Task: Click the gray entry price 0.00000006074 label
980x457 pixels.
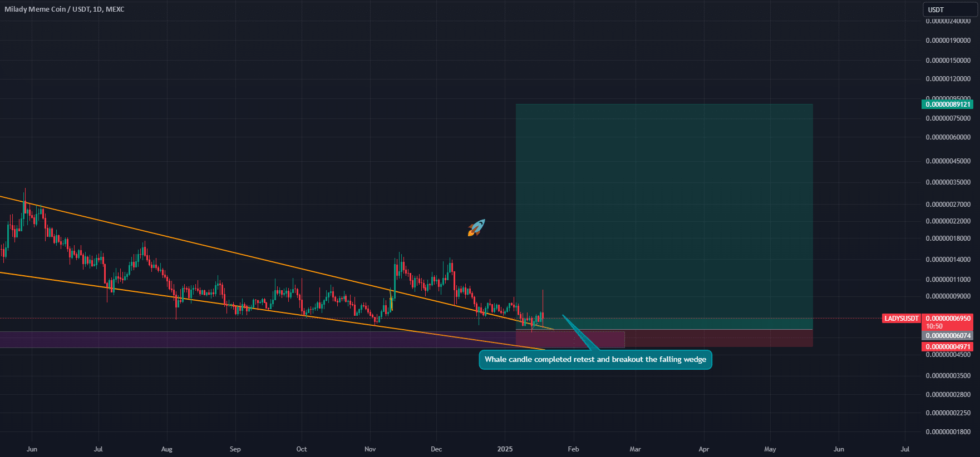Action: pos(948,336)
